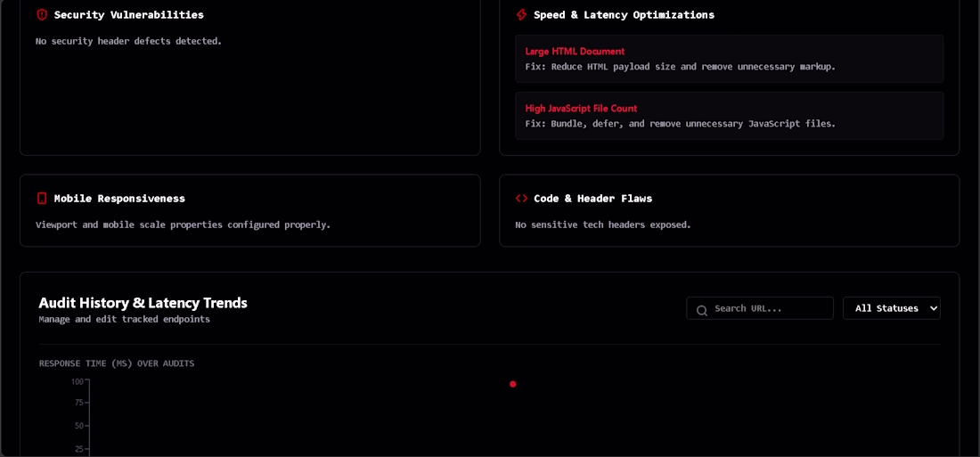Focus the Search URL input field
Viewport: 980px width, 457px height.
[x=759, y=308]
